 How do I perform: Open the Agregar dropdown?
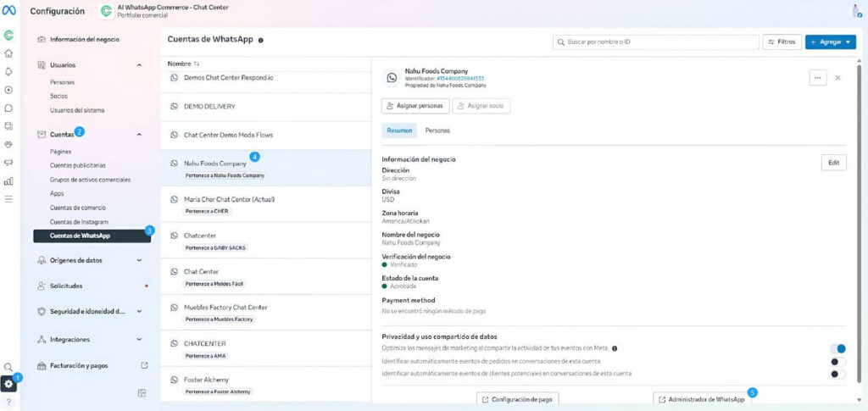(830, 41)
